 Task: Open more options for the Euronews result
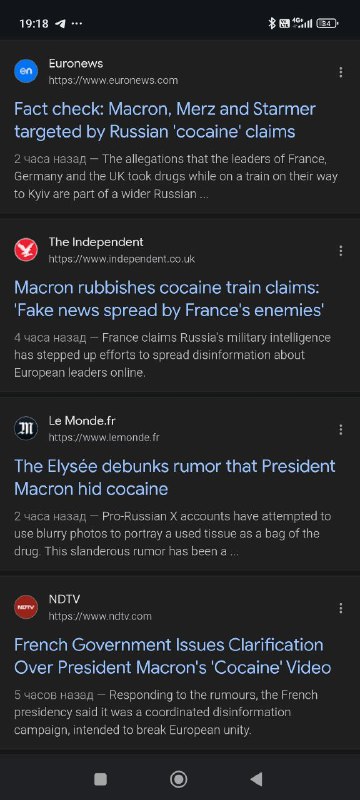[341, 72]
